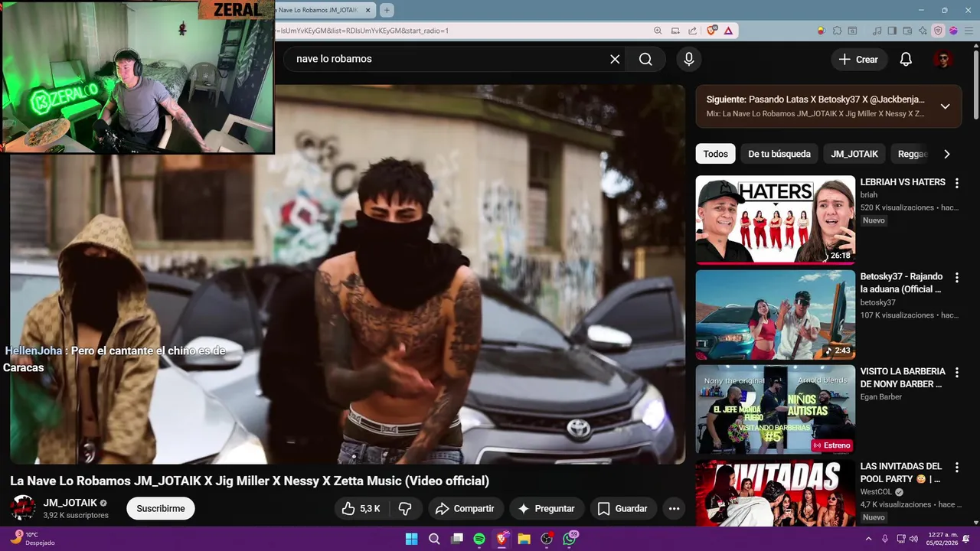980x551 pixels.
Task: Open the weather widget in taskbar
Action: [31, 539]
